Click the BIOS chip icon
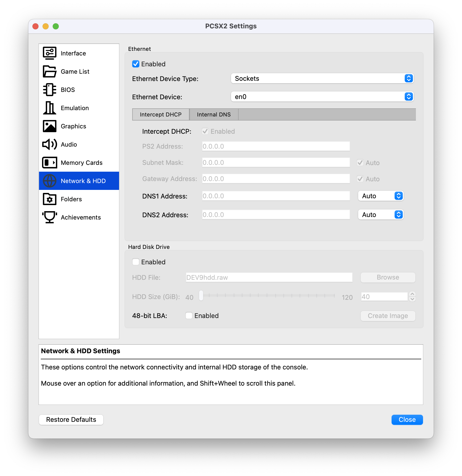The image size is (462, 476). [x=50, y=90]
